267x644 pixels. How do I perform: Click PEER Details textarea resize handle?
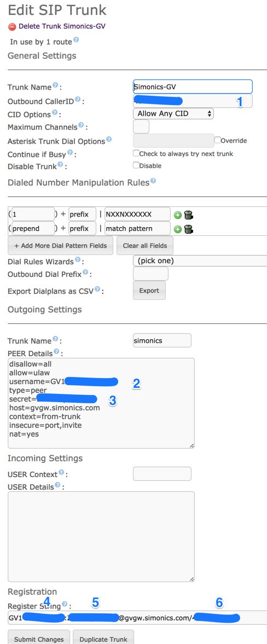point(192,445)
